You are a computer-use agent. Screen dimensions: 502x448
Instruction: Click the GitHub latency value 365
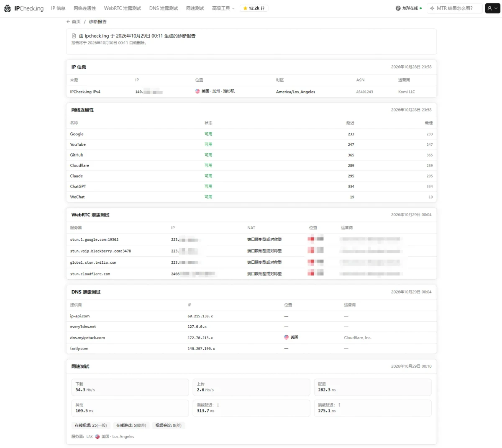coord(351,155)
